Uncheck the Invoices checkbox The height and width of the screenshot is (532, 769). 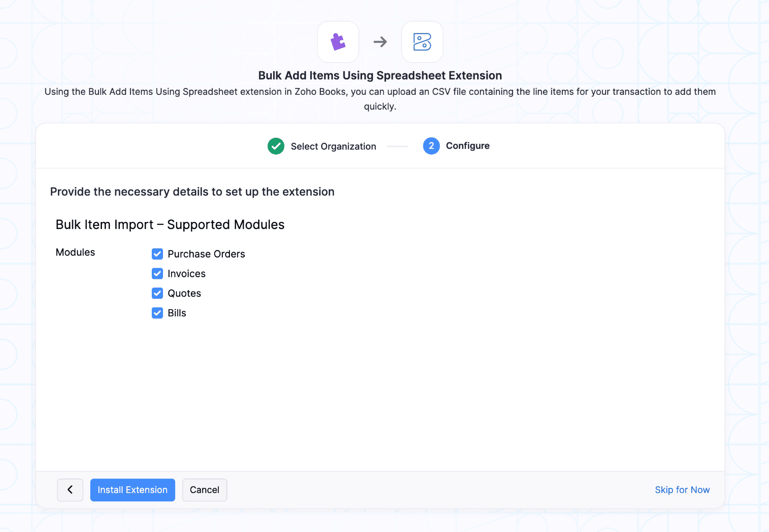tap(157, 274)
